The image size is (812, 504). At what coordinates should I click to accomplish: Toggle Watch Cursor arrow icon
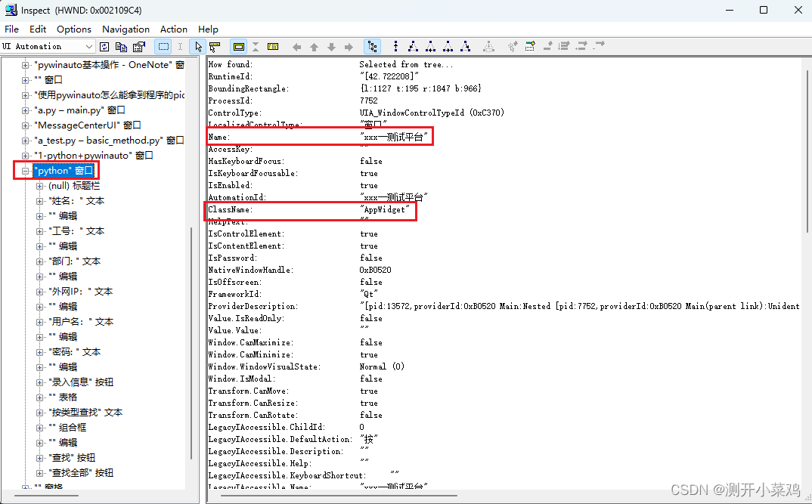198,47
